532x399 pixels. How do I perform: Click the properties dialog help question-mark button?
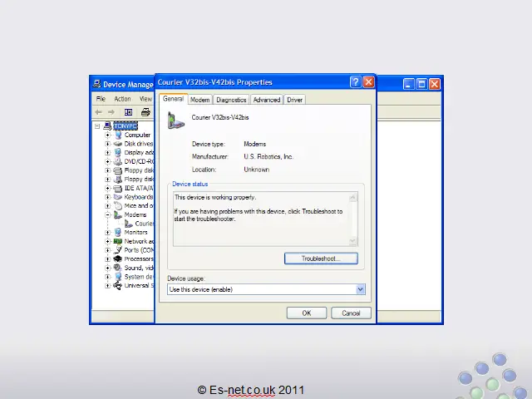(x=355, y=82)
